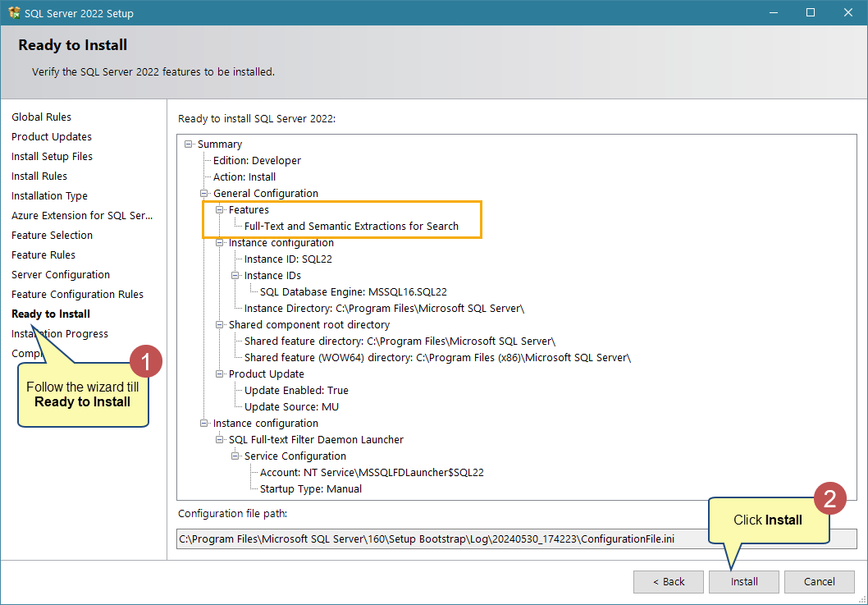Image resolution: width=868 pixels, height=605 pixels.
Task: Close the SQL Server 2022 Setup window
Action: [848, 13]
